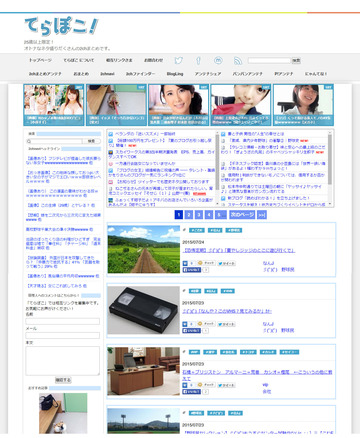Viewport: 360px width, 438px height.
Task: Open the Twitter icon in the header
Action: pos(179,60)
